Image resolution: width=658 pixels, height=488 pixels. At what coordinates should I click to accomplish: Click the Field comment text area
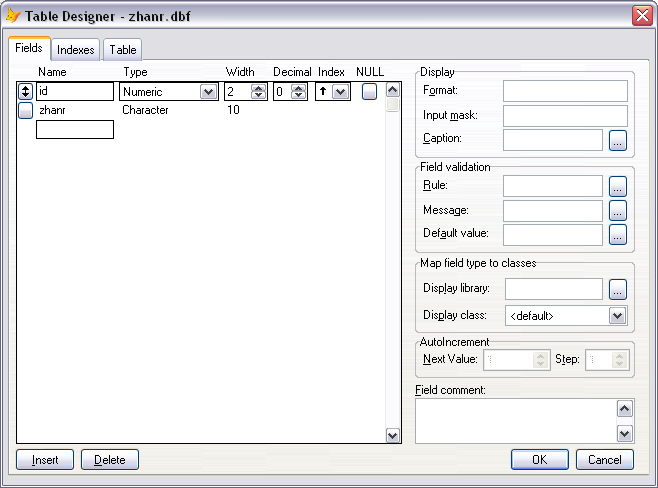click(x=516, y=421)
